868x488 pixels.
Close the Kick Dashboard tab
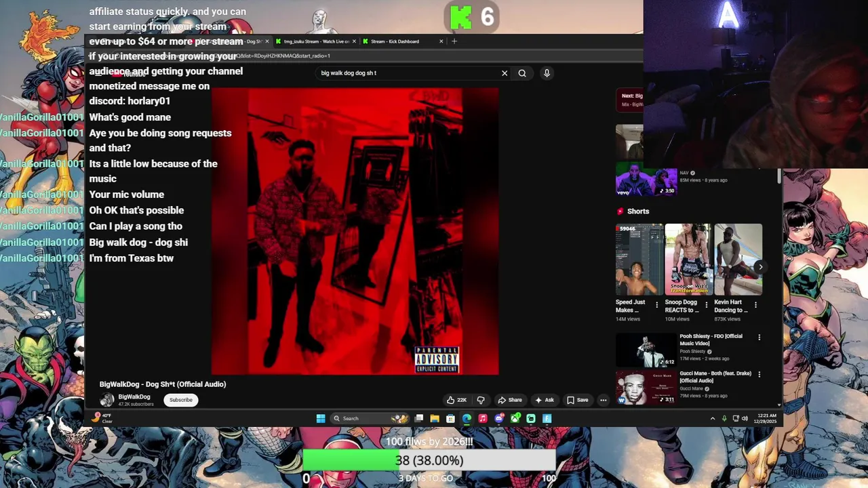[441, 41]
